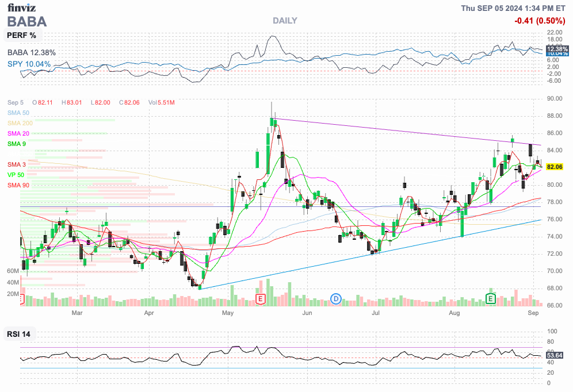The width and height of the screenshot is (573, 392).
Task: Click the SMA 20 legend label
Action: pyautogui.click(x=18, y=133)
